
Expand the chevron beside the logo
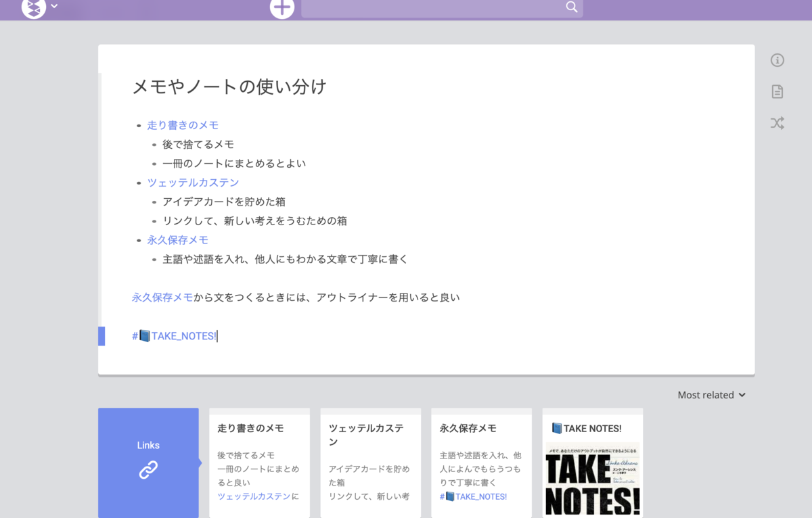(x=54, y=6)
